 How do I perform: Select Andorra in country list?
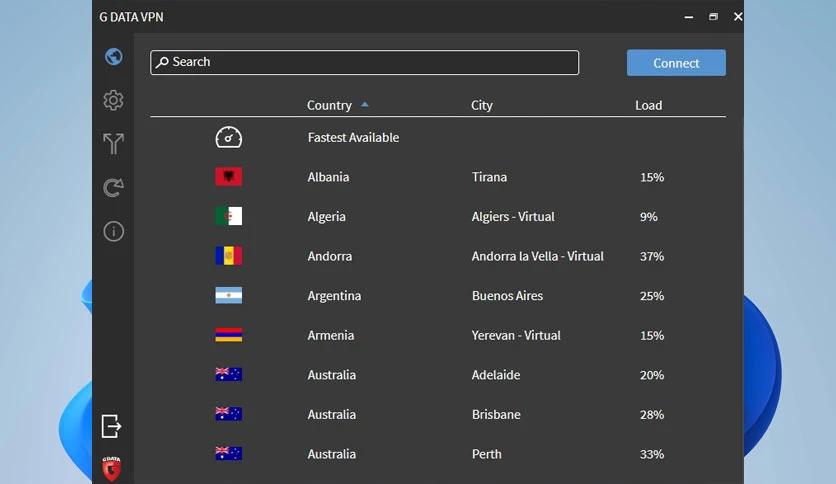(329, 256)
